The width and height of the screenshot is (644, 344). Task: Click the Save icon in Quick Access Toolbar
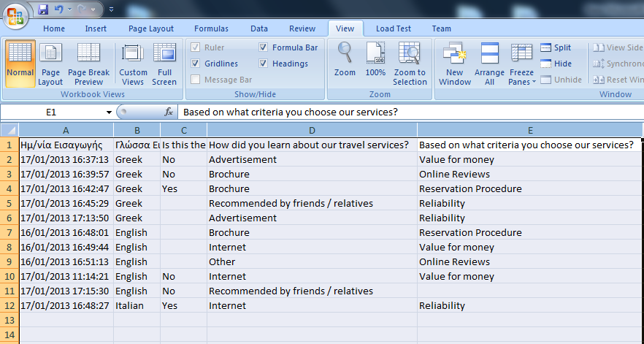click(x=43, y=9)
